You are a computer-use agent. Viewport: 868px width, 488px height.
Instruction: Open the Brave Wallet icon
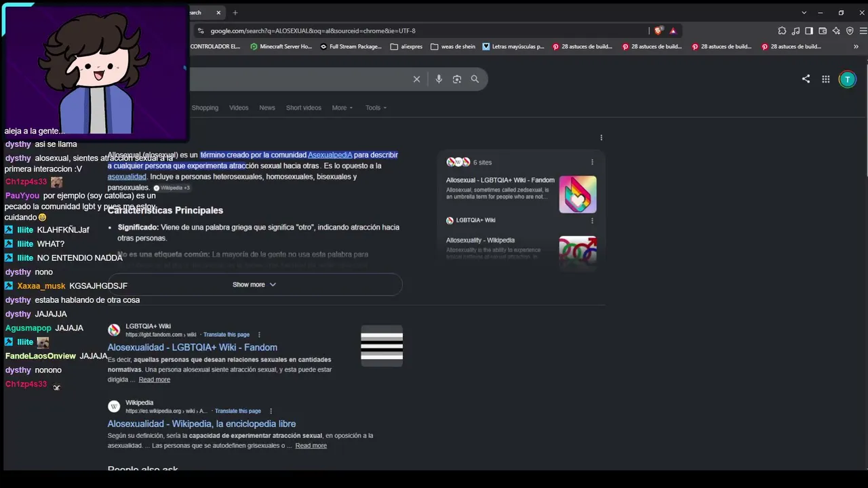(x=823, y=30)
